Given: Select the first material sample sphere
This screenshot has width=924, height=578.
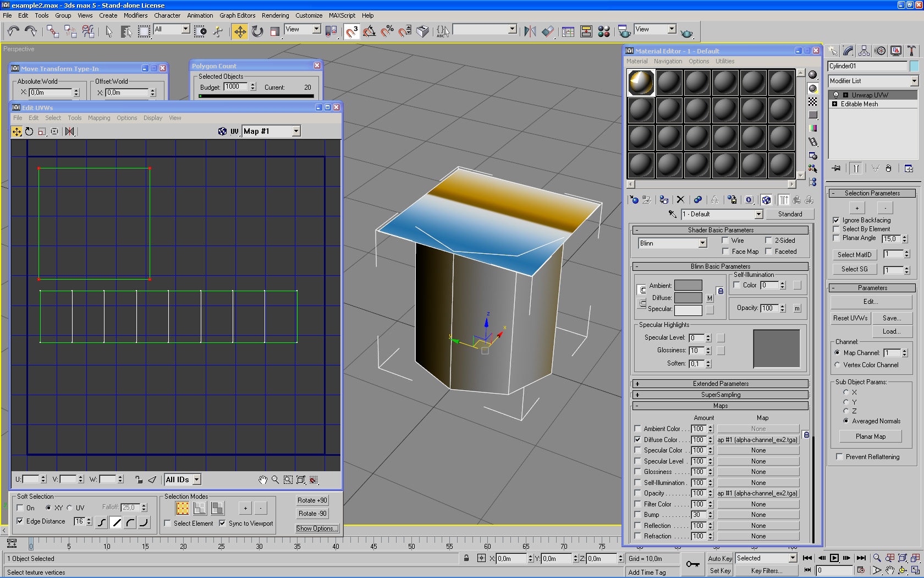Looking at the screenshot, I should [x=641, y=83].
